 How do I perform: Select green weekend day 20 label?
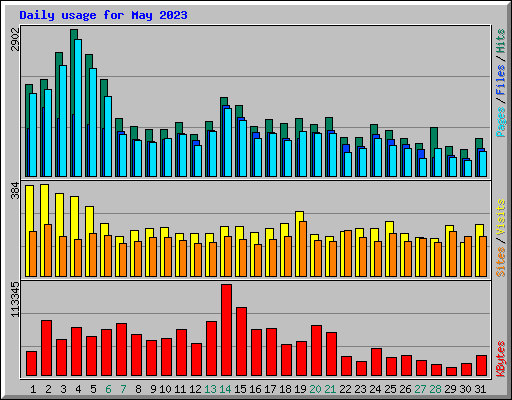315,389
